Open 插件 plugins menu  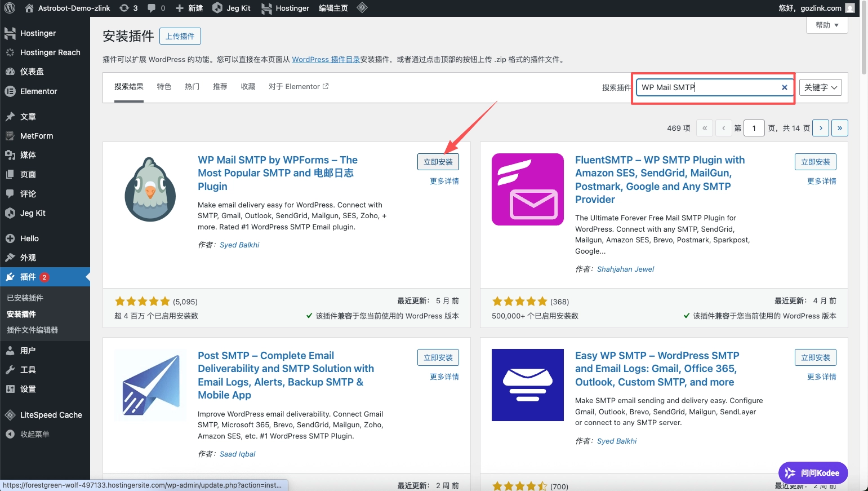pyautogui.click(x=45, y=277)
